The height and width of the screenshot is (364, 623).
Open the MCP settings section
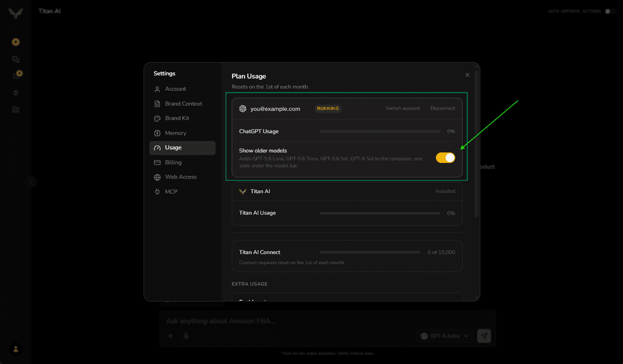[182, 192]
